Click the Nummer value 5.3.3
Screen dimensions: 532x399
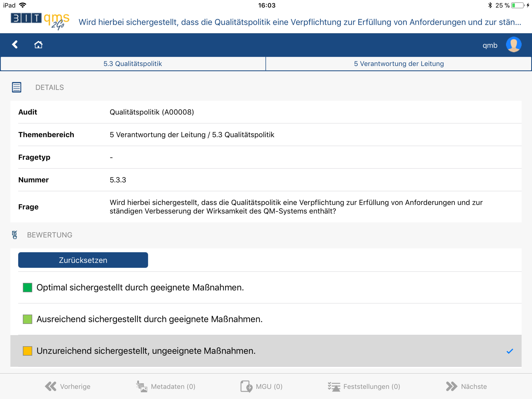click(x=118, y=180)
